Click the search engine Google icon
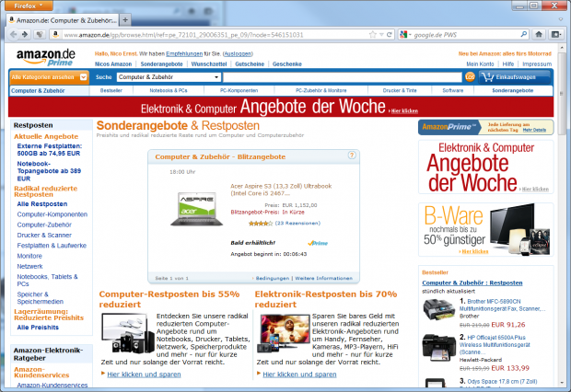Screen dimensions: 571x392 click(403, 35)
